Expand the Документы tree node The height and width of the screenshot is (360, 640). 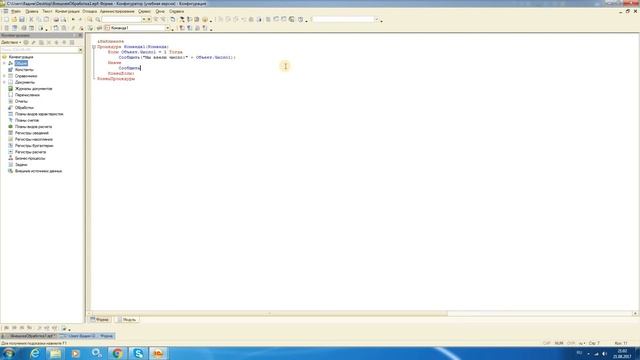click(x=4, y=82)
